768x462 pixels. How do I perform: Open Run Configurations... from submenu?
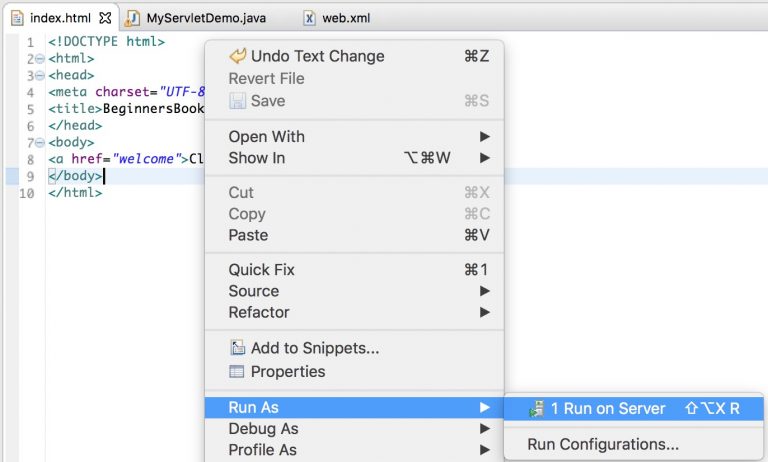603,444
